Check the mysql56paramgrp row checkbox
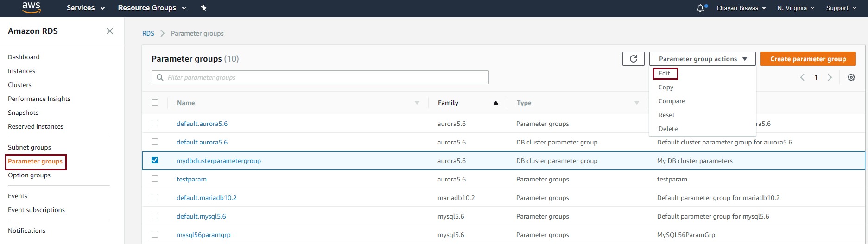The height and width of the screenshot is (244, 868). pos(155,234)
